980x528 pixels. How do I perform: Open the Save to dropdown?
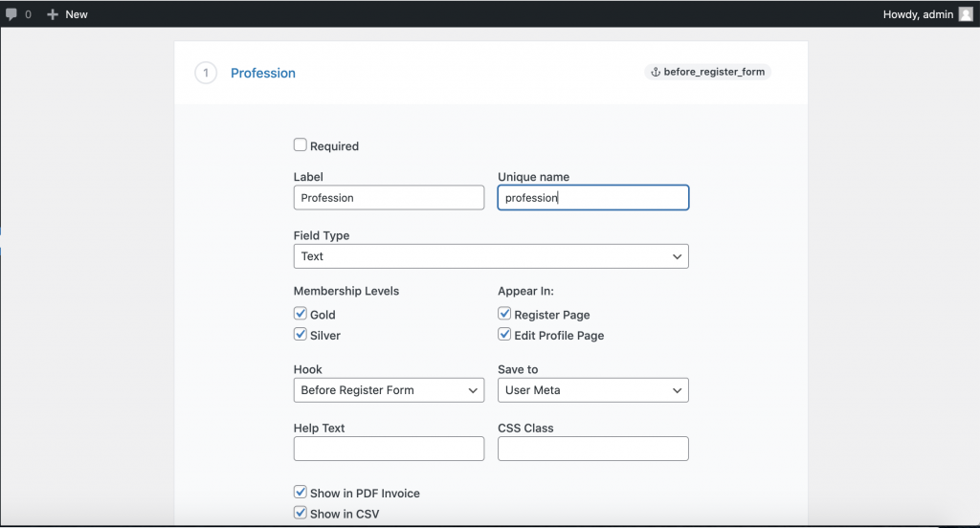point(593,390)
